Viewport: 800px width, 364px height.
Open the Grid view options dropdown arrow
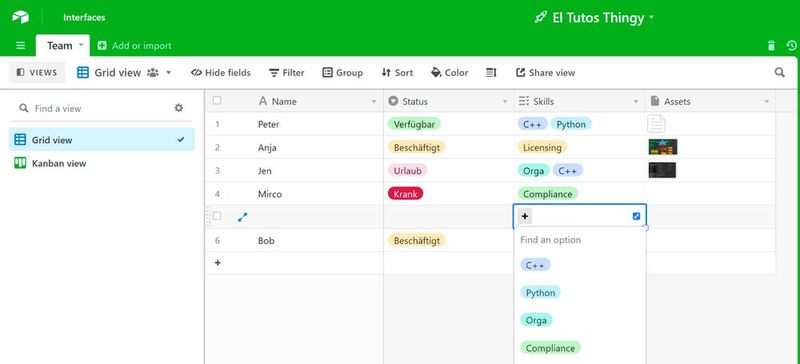[168, 72]
